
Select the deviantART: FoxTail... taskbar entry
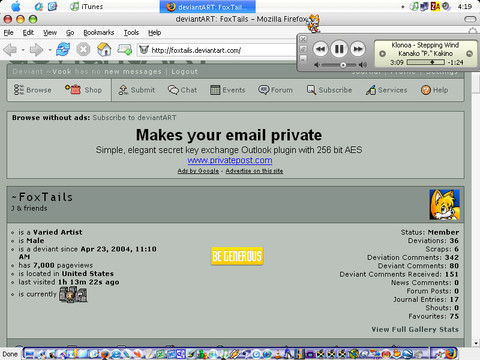point(207,7)
